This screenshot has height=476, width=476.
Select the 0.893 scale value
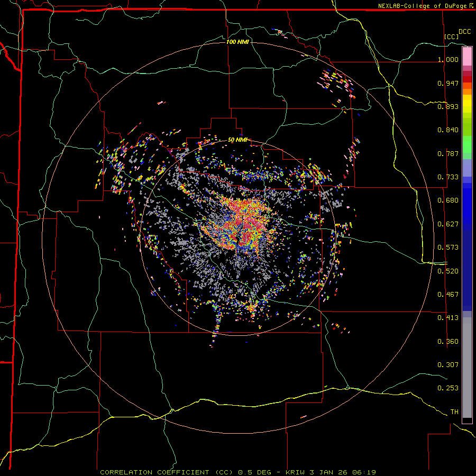point(448,106)
